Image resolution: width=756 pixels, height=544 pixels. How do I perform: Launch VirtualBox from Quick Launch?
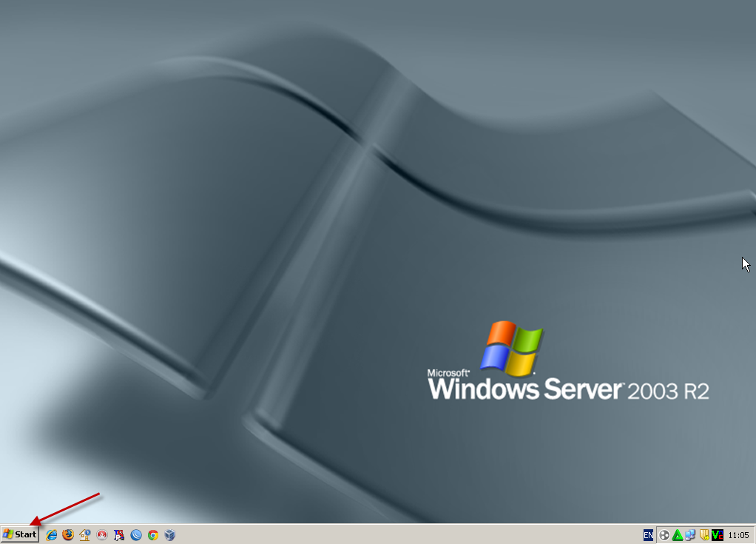point(169,535)
